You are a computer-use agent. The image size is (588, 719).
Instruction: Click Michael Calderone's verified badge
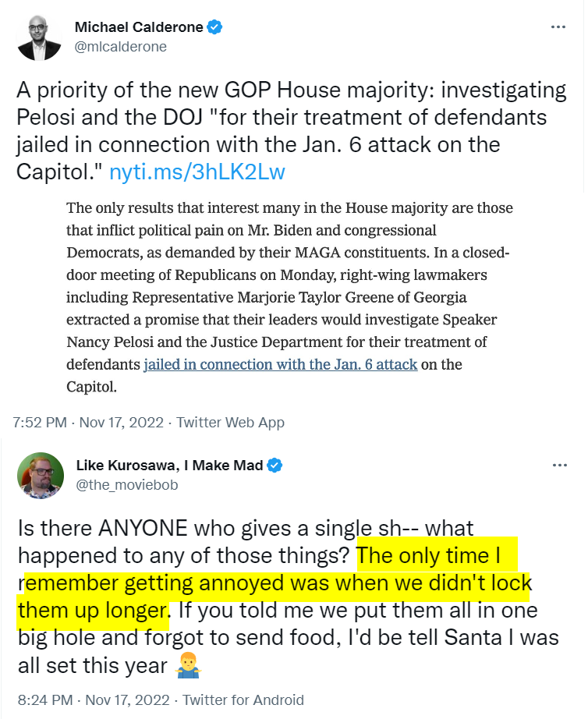point(215,27)
